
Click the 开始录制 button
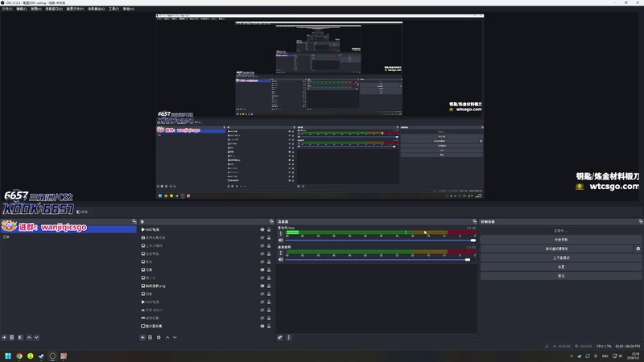[x=561, y=240]
